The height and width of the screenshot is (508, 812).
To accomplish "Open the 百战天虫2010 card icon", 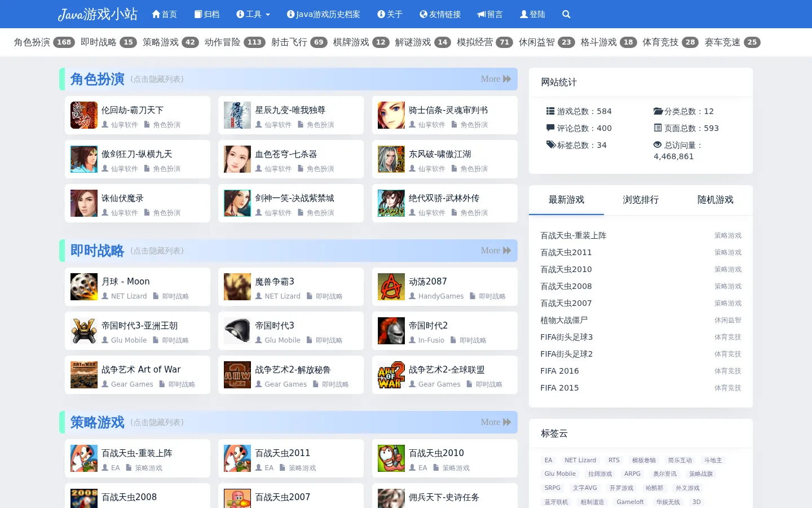I will (391, 458).
